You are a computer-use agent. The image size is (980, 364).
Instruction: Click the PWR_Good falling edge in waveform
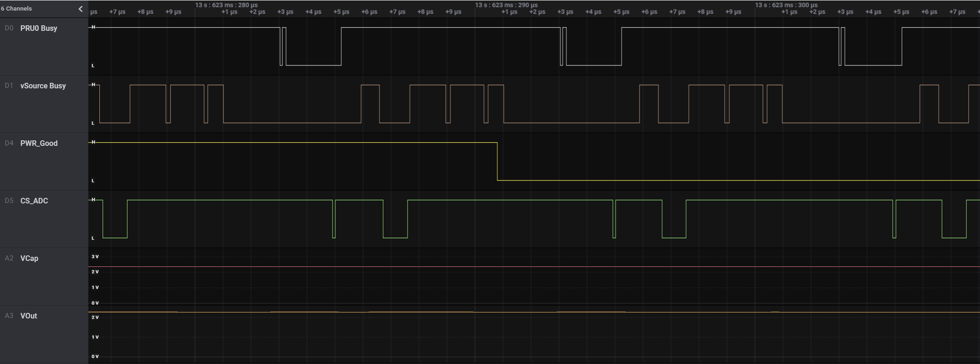point(497,162)
